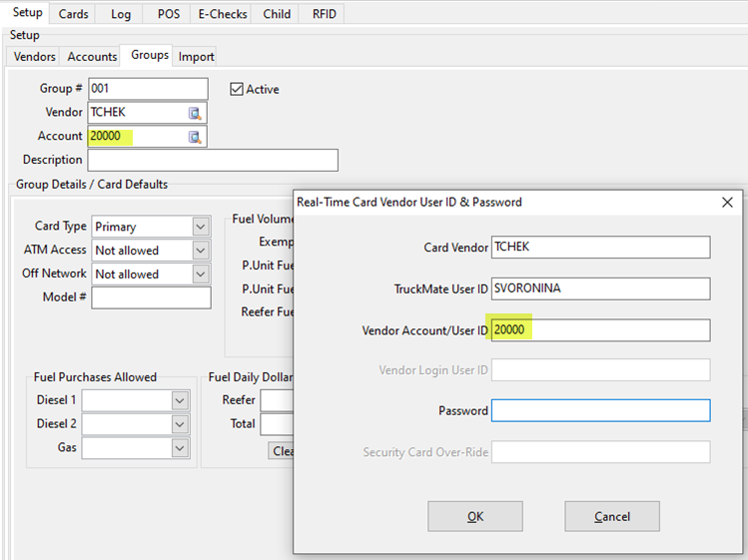Click the Description text field

tap(213, 160)
